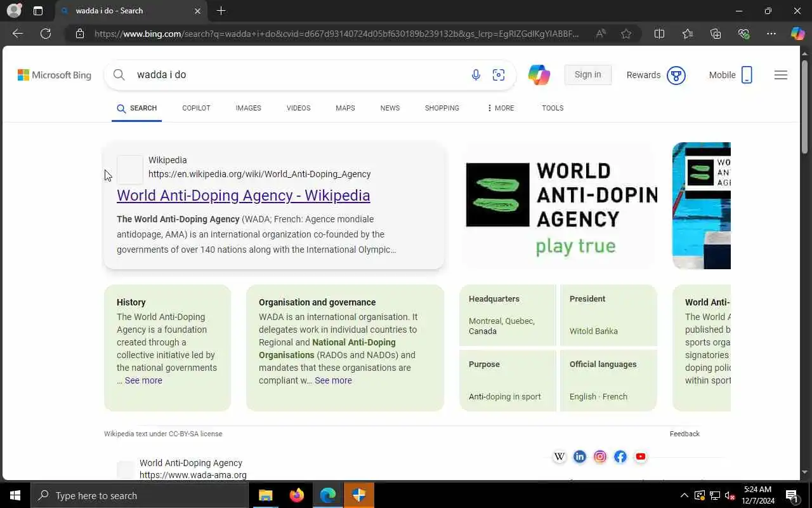
Task: Open National Anti-Doping Organisations link
Action: click(327, 349)
